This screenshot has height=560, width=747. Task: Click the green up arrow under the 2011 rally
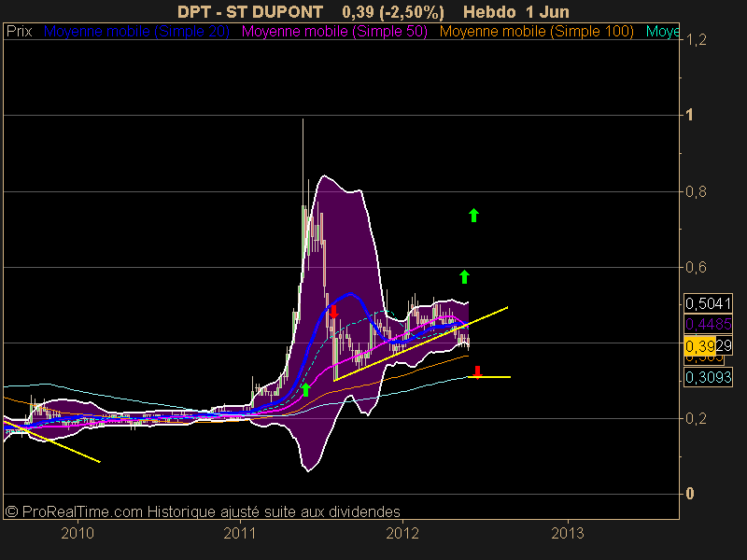[x=306, y=389]
